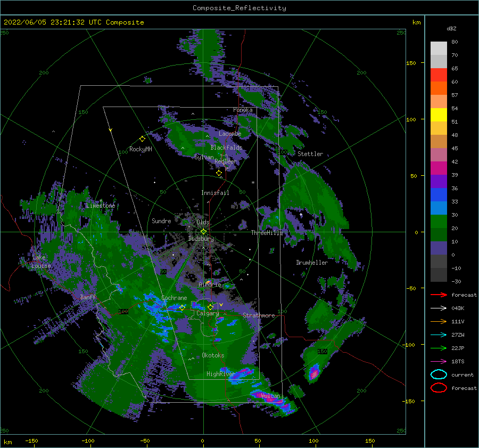Select the orange 111V arrow icon
Image resolution: width=479 pixels, height=448 pixels.
pos(439,321)
